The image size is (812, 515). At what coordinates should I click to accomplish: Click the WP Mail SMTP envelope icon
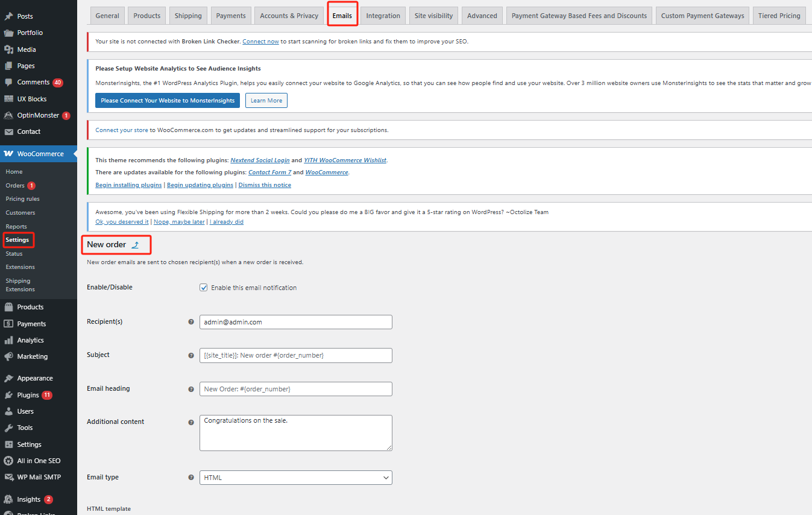point(8,477)
